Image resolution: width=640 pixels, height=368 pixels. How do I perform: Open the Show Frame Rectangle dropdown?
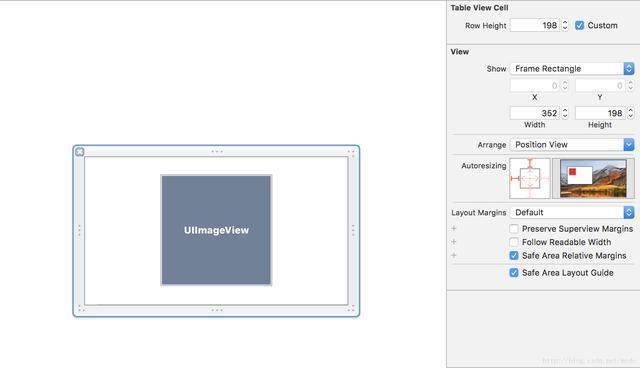pyautogui.click(x=572, y=69)
